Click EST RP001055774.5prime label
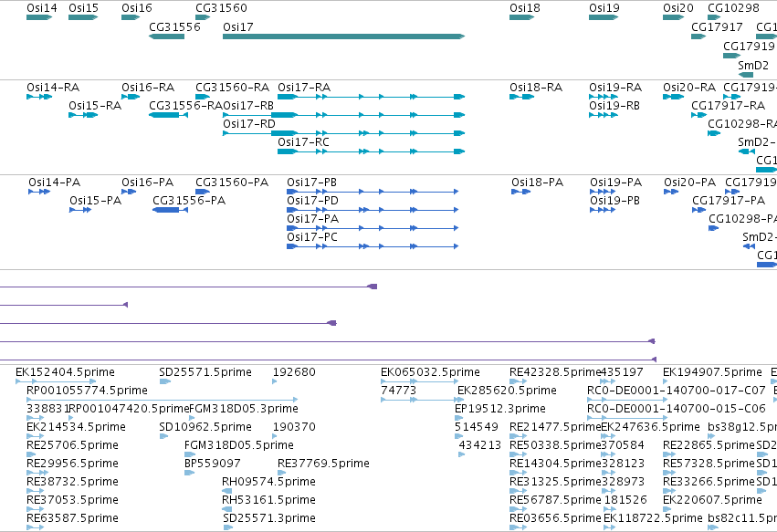Viewport: 777px width, 532px height. tap(88, 391)
